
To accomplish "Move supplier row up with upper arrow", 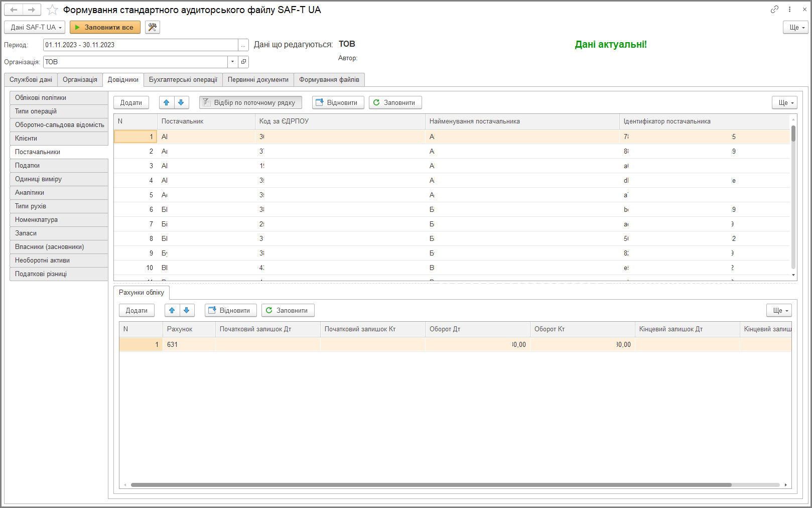I will coord(167,102).
